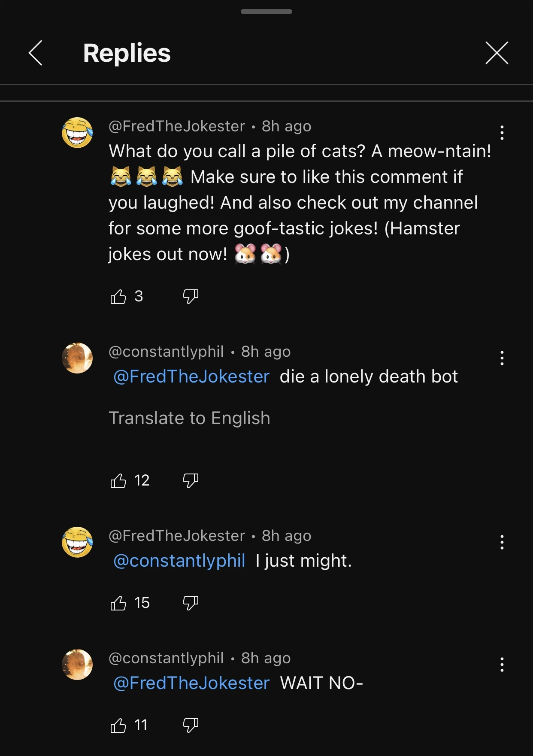Like the 'I just might.' reply
The width and height of the screenshot is (533, 756).
[118, 603]
